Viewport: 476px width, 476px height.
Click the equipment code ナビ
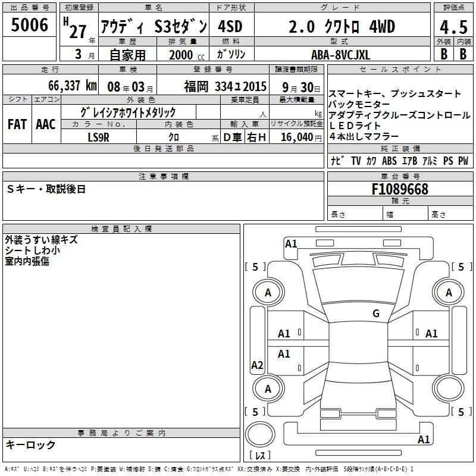tap(337, 161)
